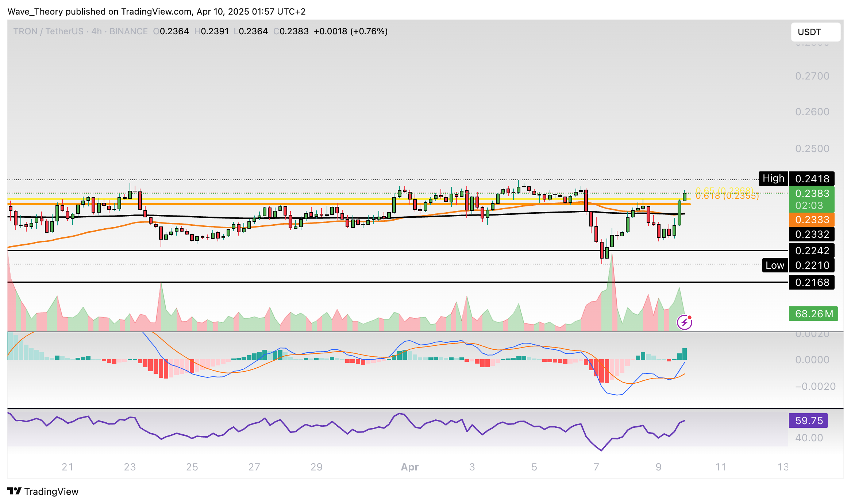Screen dimensions: 851x504
Task: Click the purple lightning bolt icon
Action: tap(684, 322)
